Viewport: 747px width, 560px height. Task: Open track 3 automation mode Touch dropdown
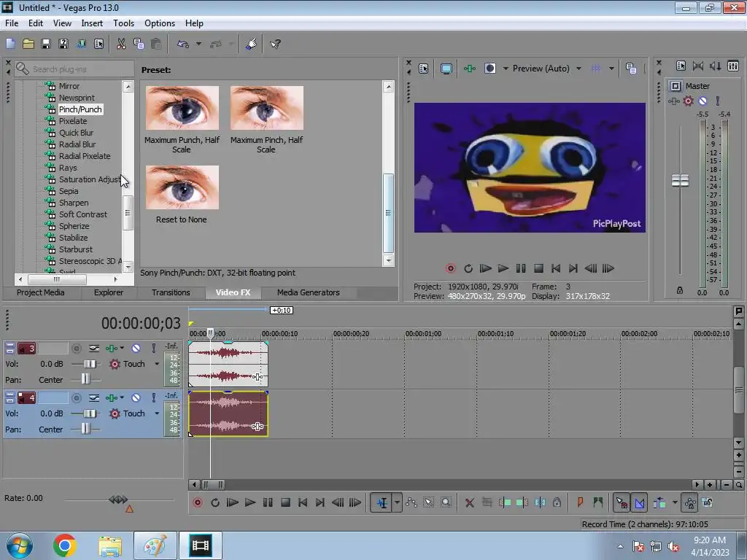(158, 364)
